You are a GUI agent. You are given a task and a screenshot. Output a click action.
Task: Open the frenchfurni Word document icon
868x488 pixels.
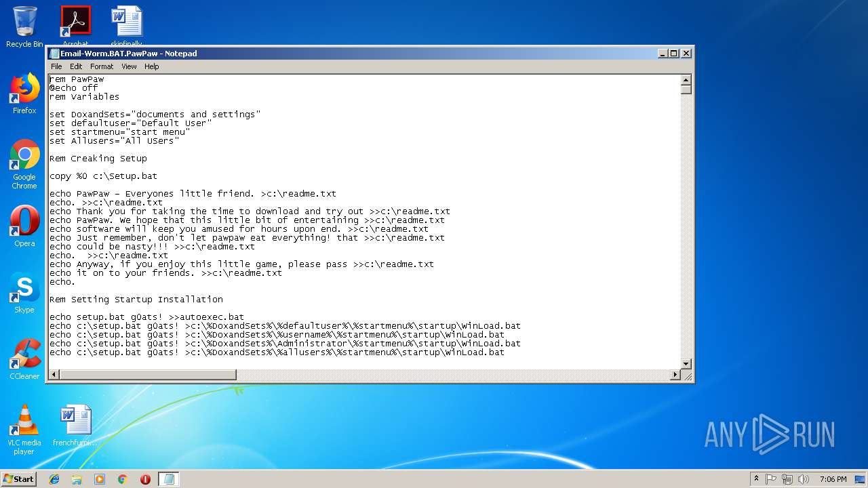click(75, 426)
